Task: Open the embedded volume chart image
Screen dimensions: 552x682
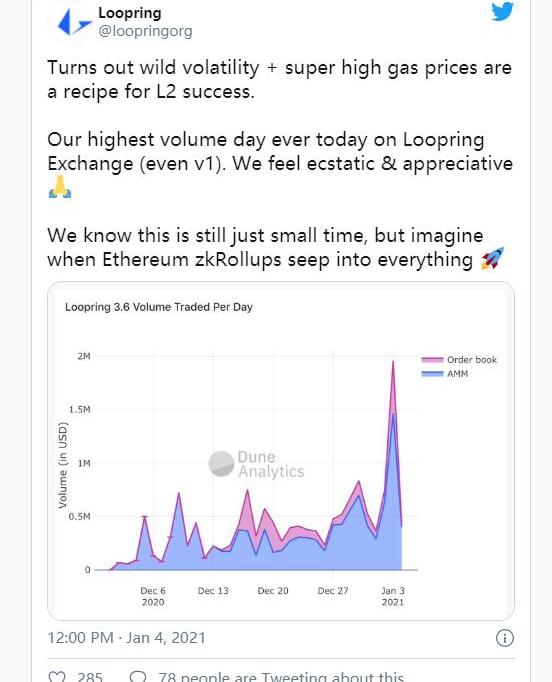Action: pyautogui.click(x=281, y=451)
